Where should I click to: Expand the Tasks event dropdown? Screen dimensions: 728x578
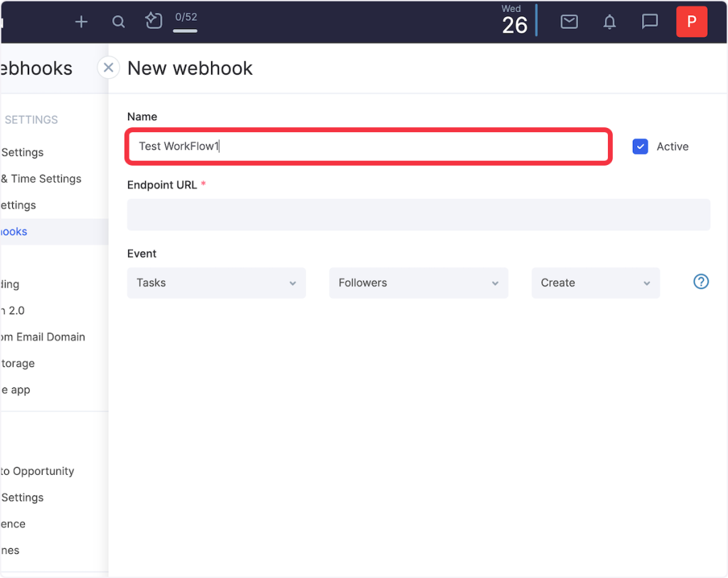pyautogui.click(x=216, y=283)
